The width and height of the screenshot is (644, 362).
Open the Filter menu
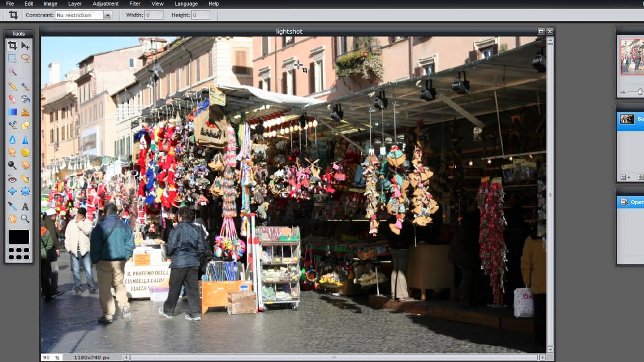click(135, 4)
